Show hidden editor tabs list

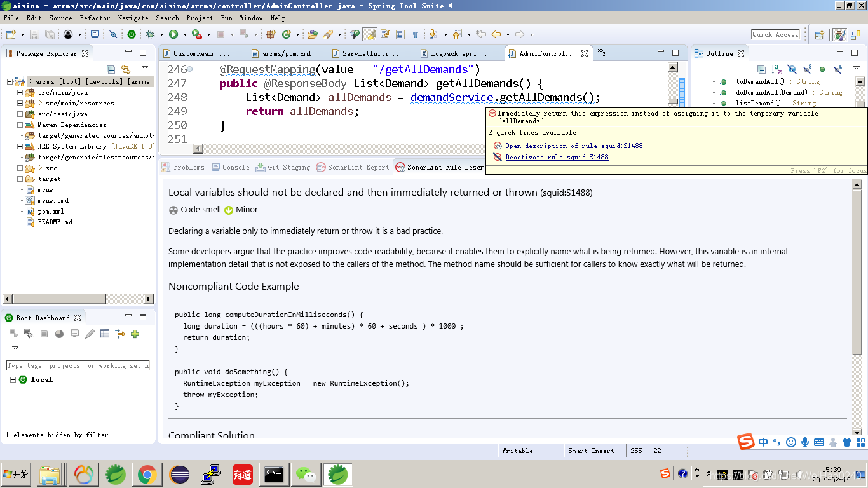[601, 53]
